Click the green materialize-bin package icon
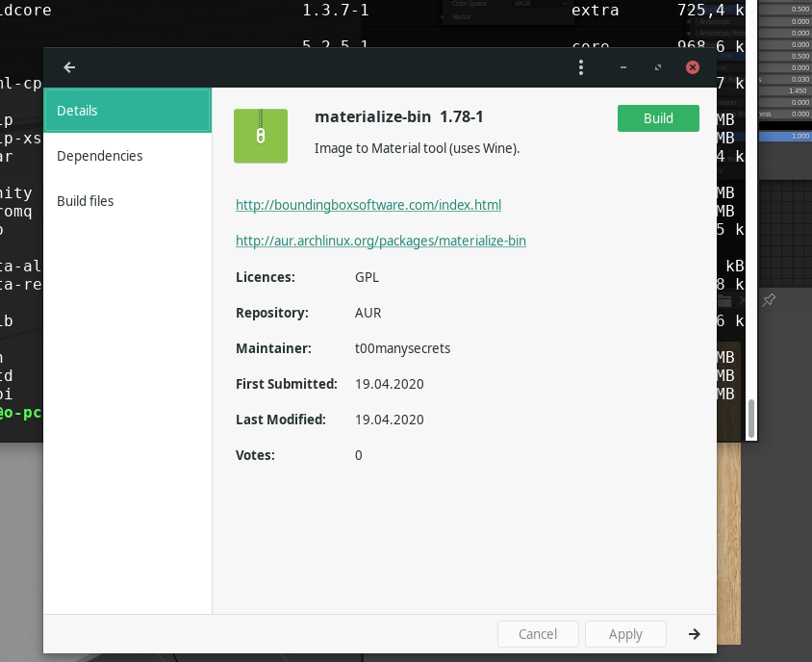This screenshot has height=662, width=812. 261,136
